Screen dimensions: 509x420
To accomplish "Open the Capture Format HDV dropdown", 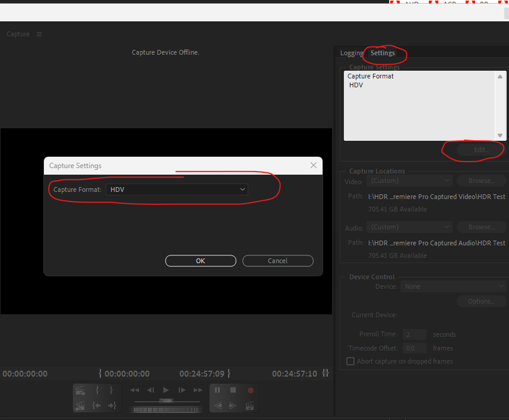I will click(177, 190).
